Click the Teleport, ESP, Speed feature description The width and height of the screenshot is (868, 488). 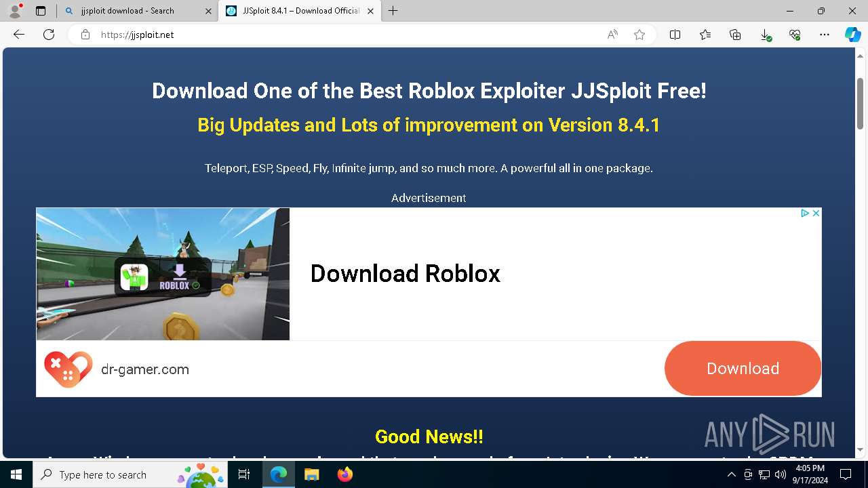pyautogui.click(x=429, y=168)
